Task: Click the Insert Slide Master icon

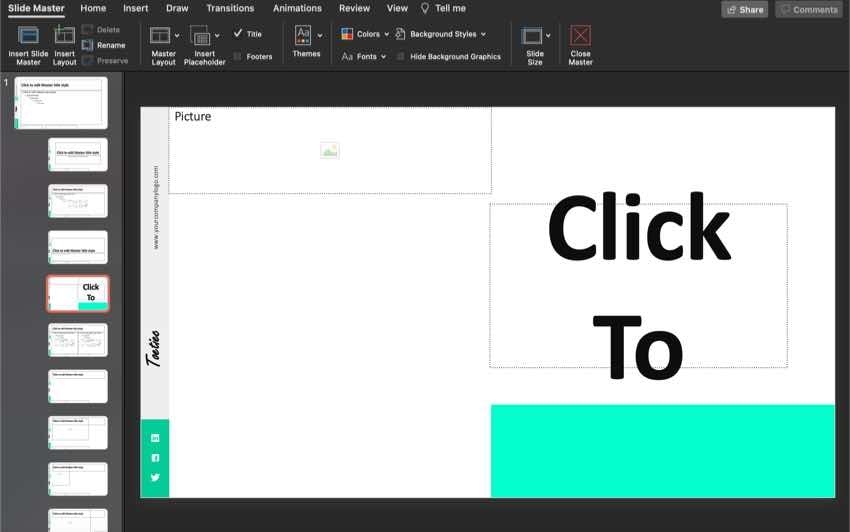Action: pos(28,36)
